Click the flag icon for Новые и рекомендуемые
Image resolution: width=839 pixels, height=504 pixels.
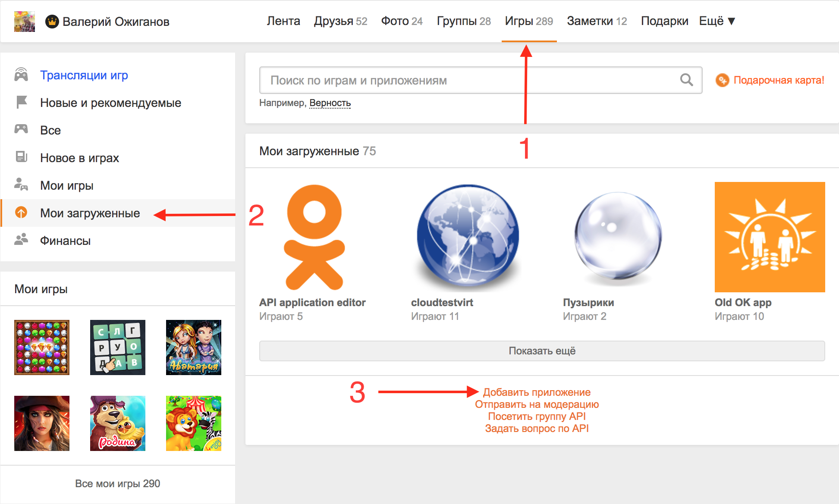tap(22, 102)
